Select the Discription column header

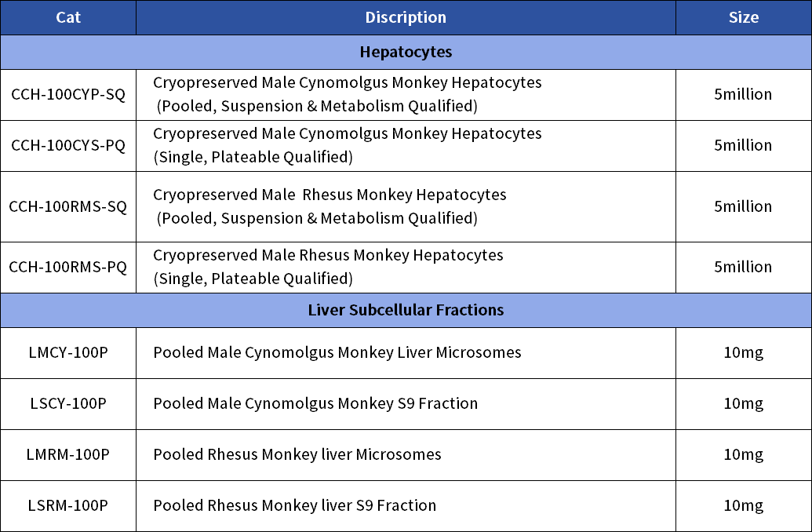tap(406, 17)
